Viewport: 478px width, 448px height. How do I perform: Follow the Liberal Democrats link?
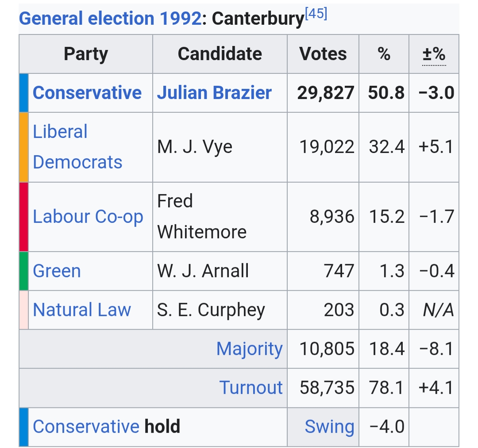(77, 147)
